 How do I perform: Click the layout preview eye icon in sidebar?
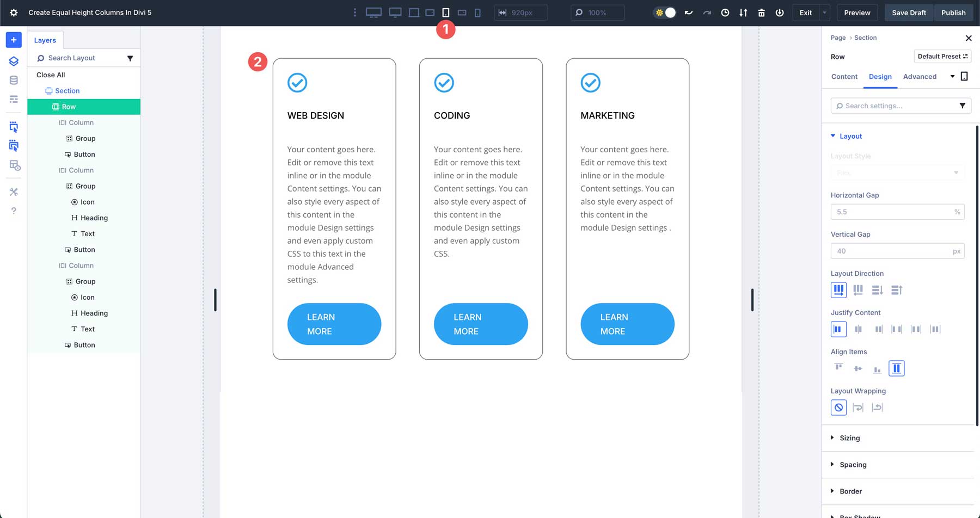[x=15, y=165]
